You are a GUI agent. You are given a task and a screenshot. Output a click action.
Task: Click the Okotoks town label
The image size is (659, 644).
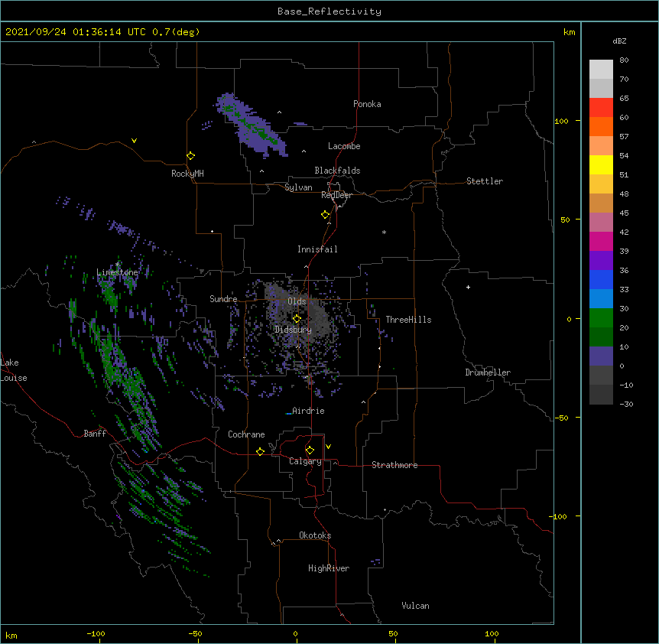(x=315, y=535)
